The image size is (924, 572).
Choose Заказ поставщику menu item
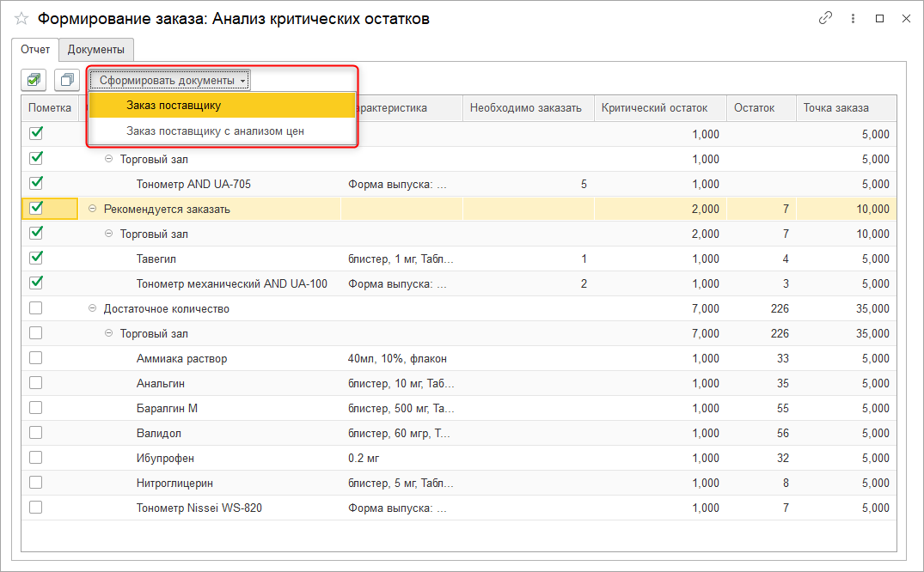(x=222, y=106)
